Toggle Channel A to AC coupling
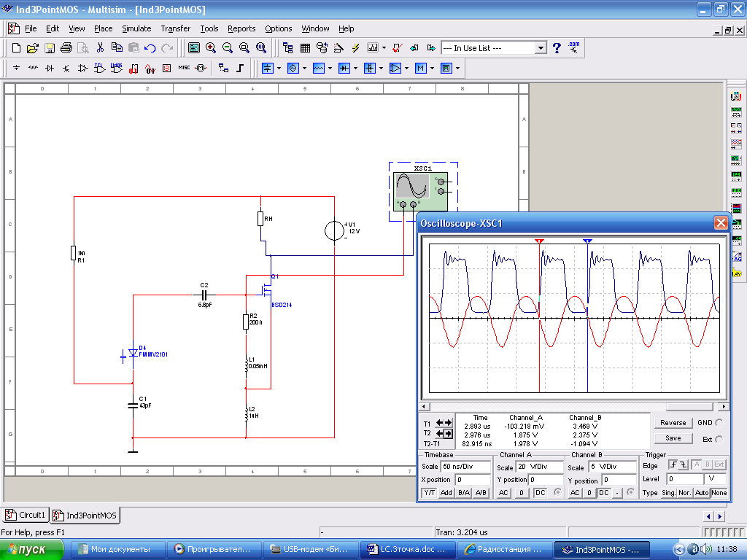The width and height of the screenshot is (747, 560). 503,493
